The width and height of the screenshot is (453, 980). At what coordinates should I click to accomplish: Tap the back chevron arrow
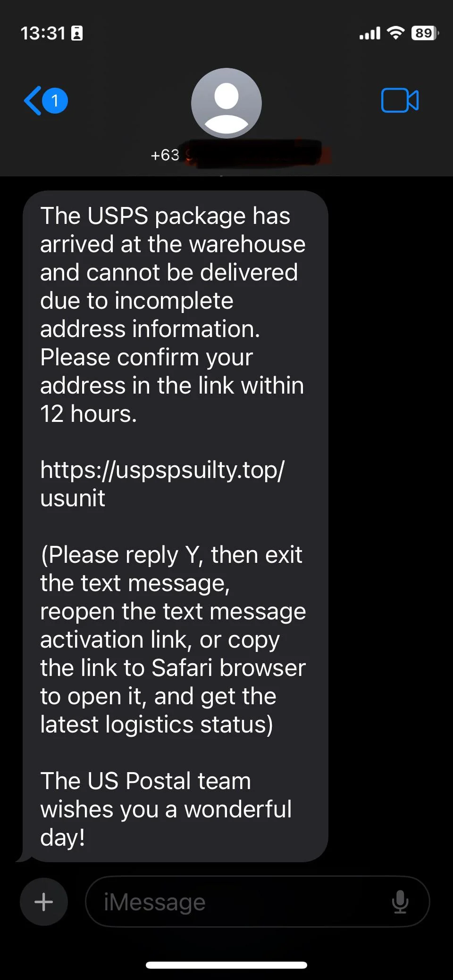[x=33, y=100]
